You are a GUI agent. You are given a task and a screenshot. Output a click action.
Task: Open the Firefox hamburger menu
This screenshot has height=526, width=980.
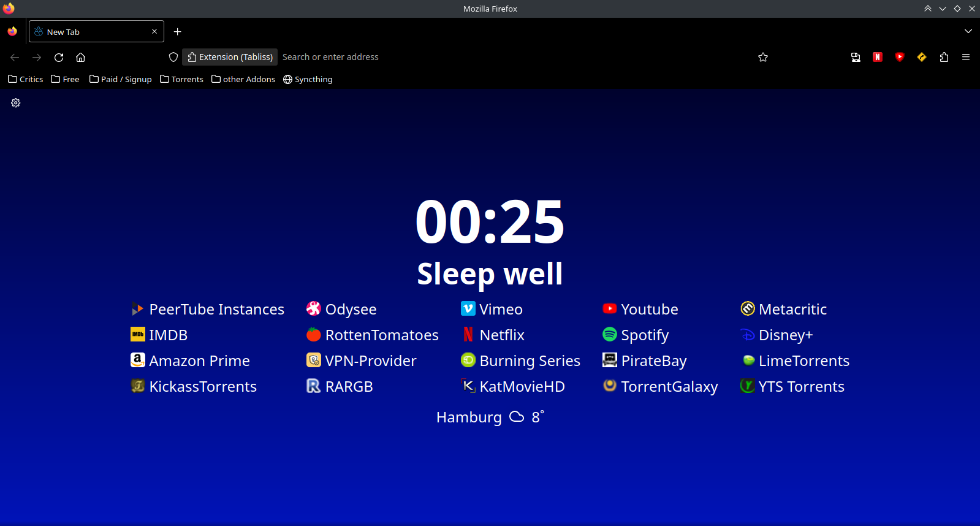tap(966, 57)
